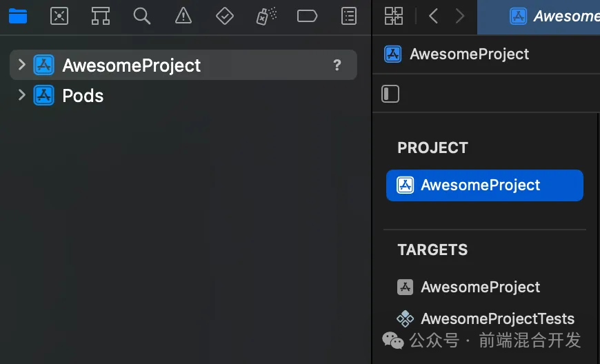Viewport: 600px width, 364px height.
Task: Open the Test navigator diamond checkmark
Action: pos(225,16)
